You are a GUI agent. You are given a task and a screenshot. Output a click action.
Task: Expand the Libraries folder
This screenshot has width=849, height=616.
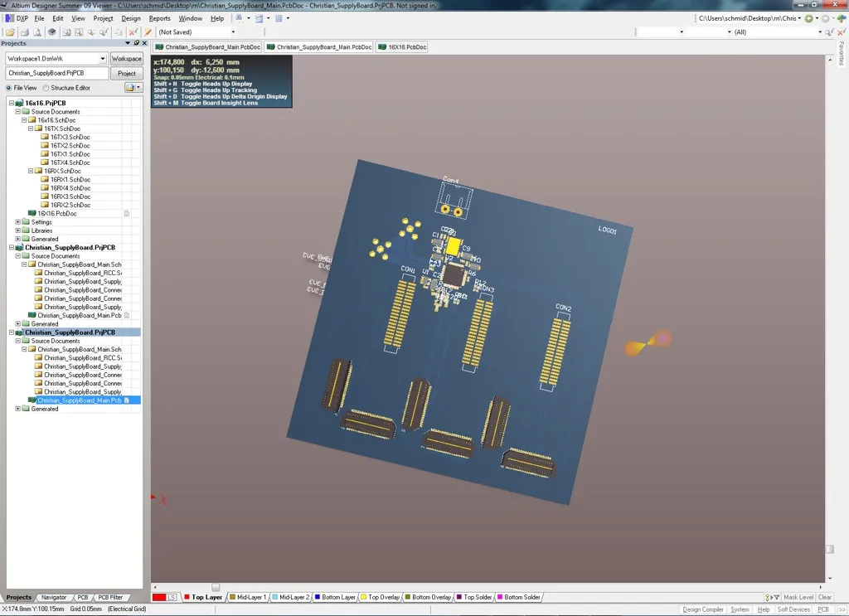tap(18, 230)
